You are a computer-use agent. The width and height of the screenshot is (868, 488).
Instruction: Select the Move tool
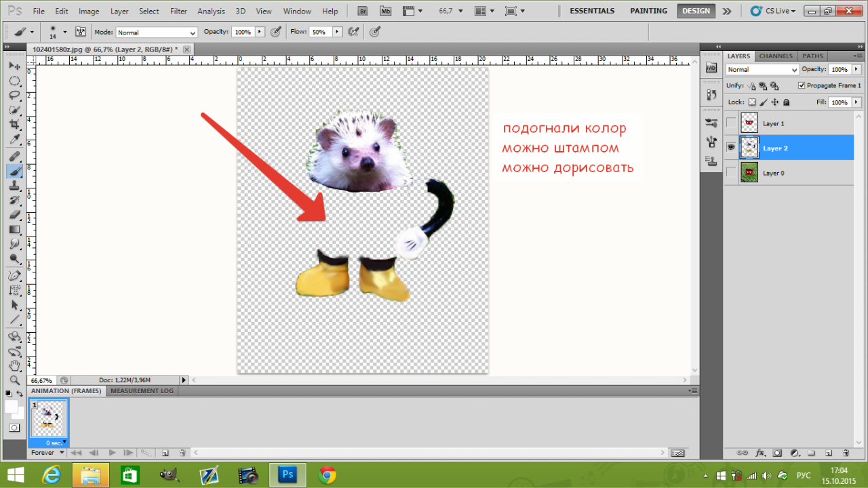14,66
